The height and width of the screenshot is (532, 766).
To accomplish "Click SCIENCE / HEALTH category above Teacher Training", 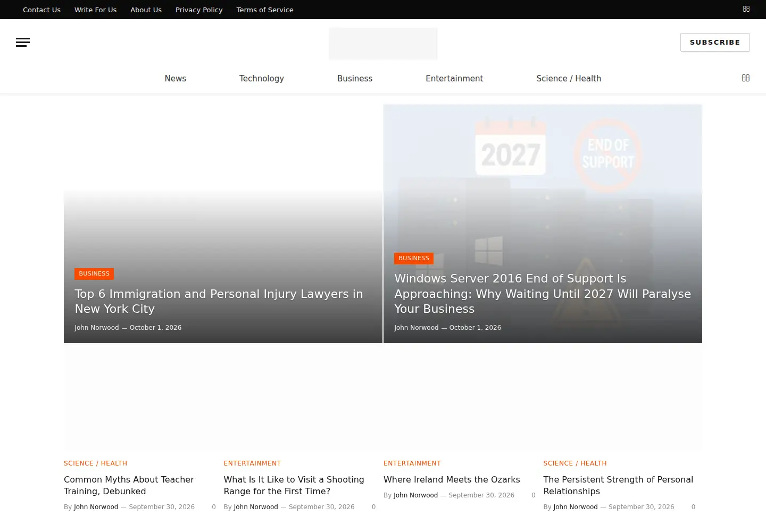I will (x=96, y=463).
